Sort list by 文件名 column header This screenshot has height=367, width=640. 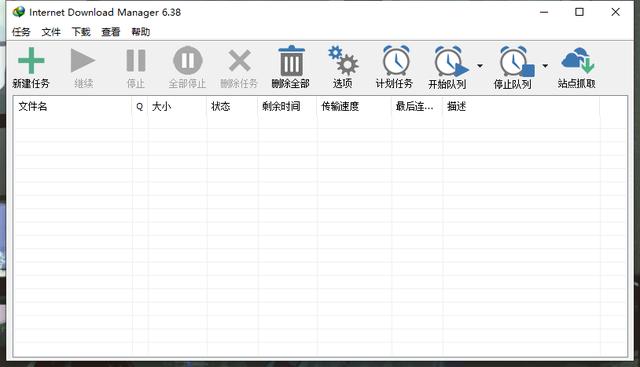pos(73,107)
